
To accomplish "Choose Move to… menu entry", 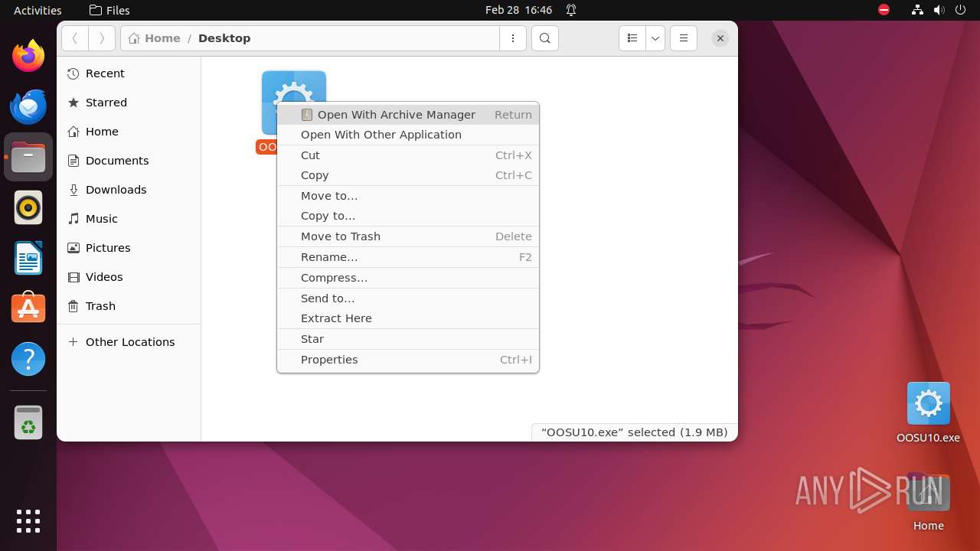I will click(408, 196).
